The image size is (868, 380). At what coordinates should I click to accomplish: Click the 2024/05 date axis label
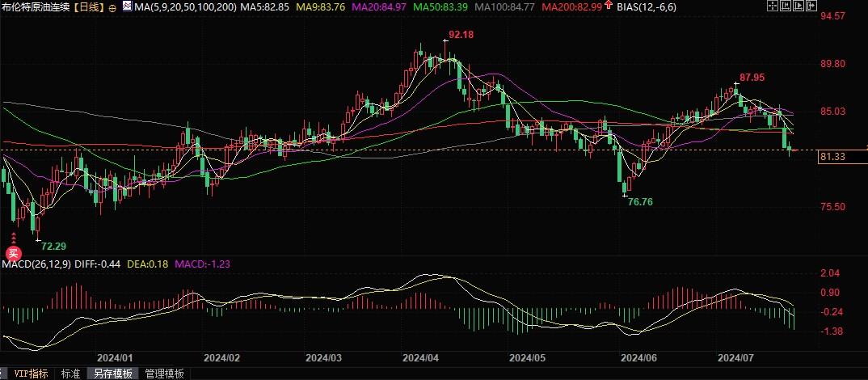528,358
